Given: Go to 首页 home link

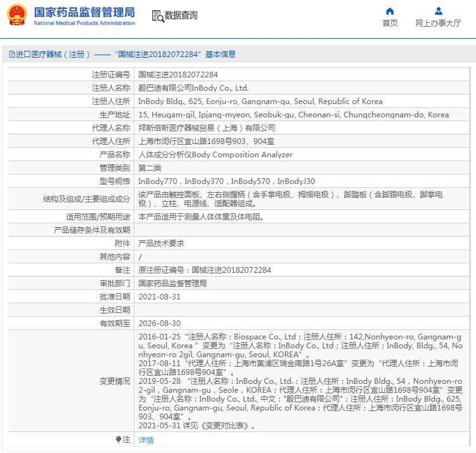Looking at the screenshot, I should (390, 23).
